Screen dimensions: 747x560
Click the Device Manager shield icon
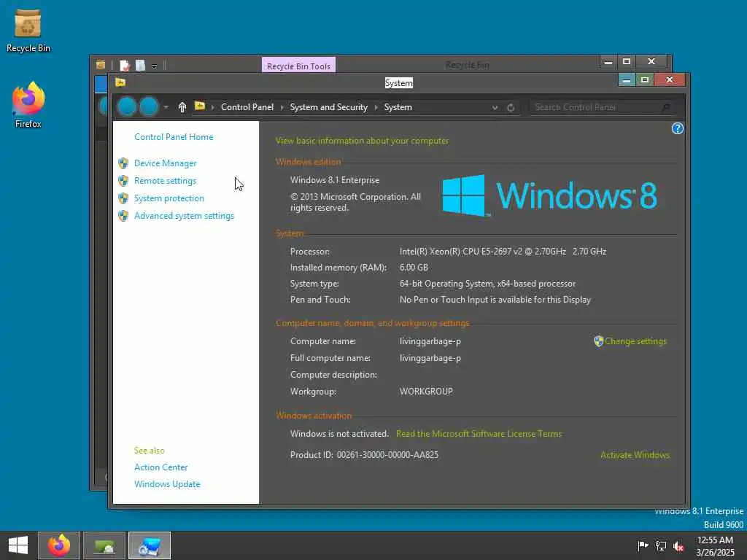[123, 163]
